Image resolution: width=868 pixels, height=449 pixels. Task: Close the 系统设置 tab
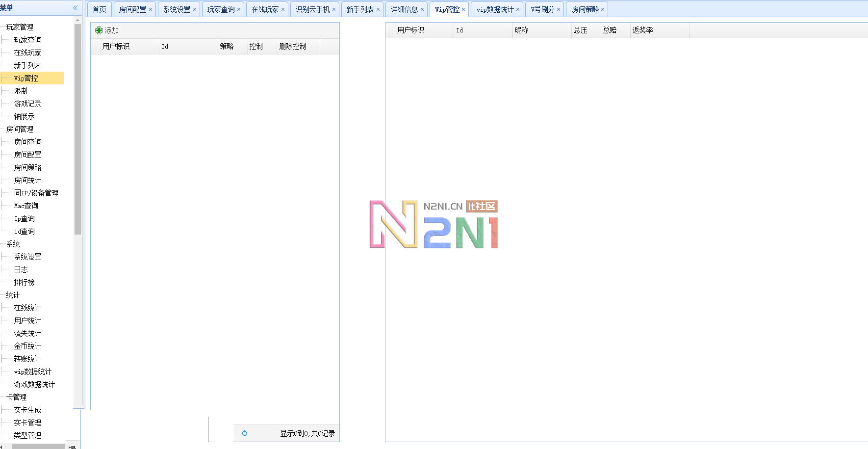pyautogui.click(x=195, y=9)
